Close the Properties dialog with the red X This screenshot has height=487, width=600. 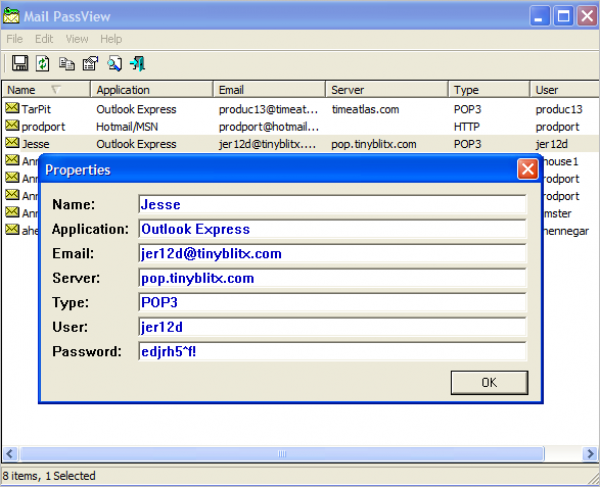click(x=528, y=169)
